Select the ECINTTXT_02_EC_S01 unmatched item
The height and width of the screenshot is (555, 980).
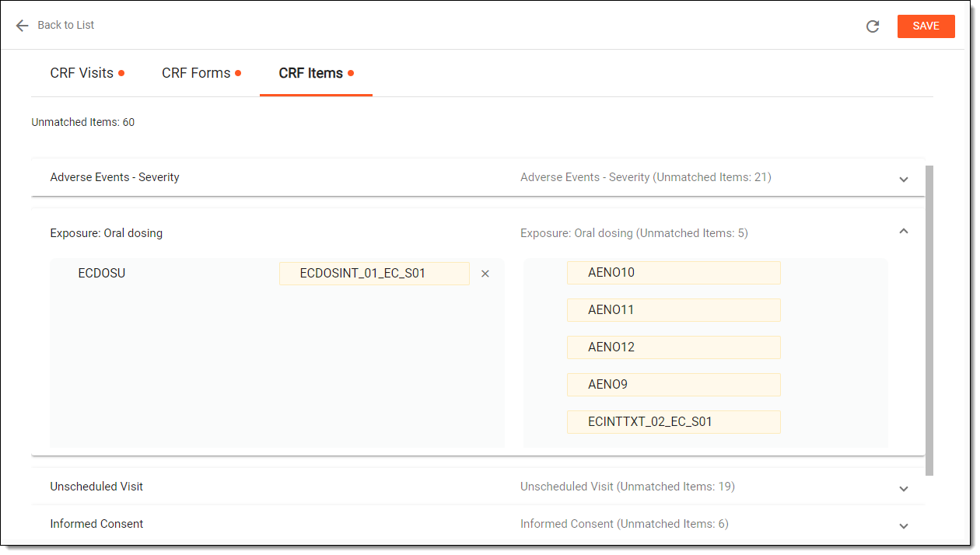click(674, 422)
